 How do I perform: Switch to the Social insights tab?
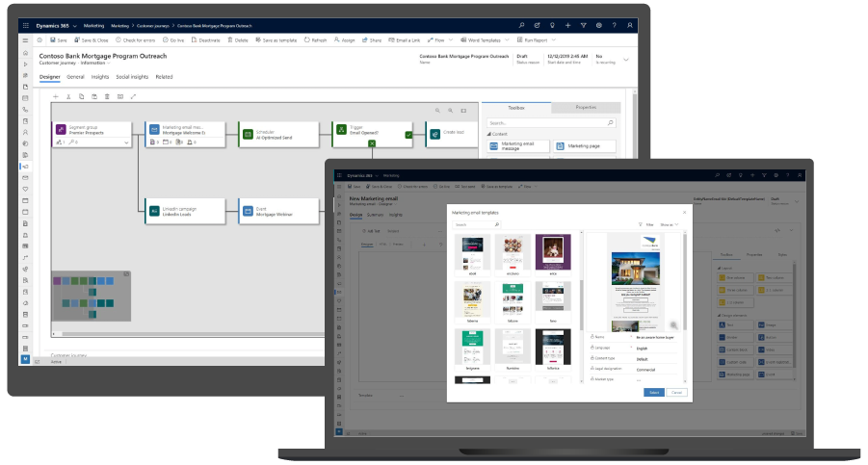[132, 77]
